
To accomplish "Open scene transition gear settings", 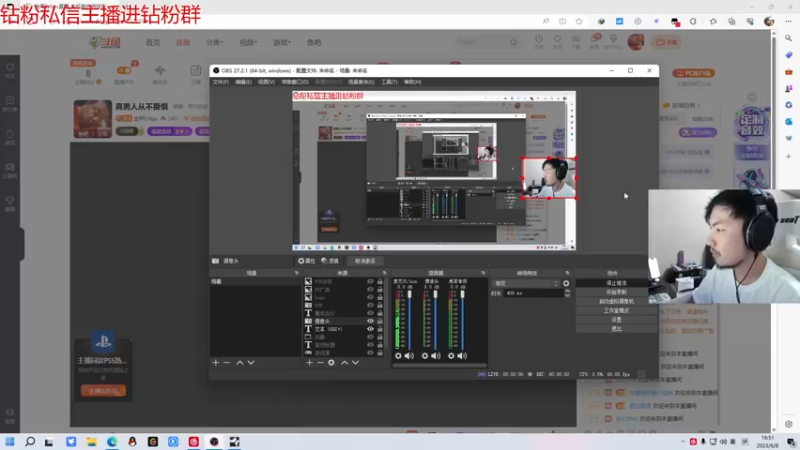I will coord(566,283).
